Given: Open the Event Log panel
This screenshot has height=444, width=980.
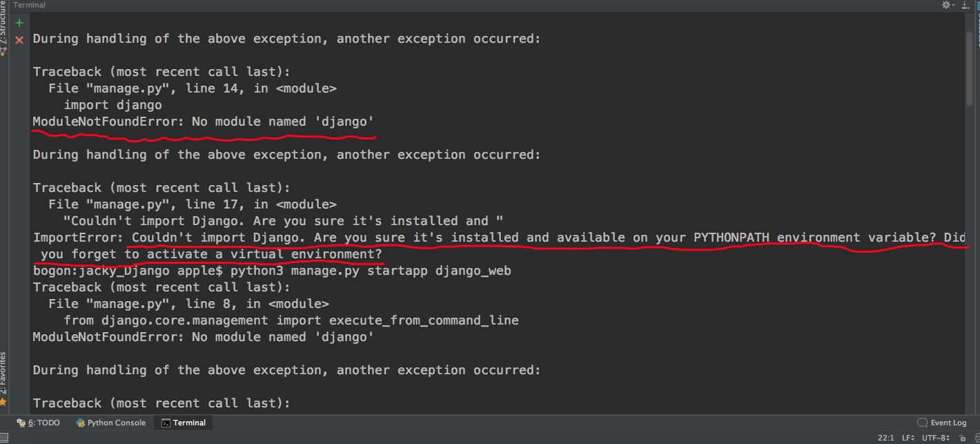Looking at the screenshot, I should click(x=942, y=423).
